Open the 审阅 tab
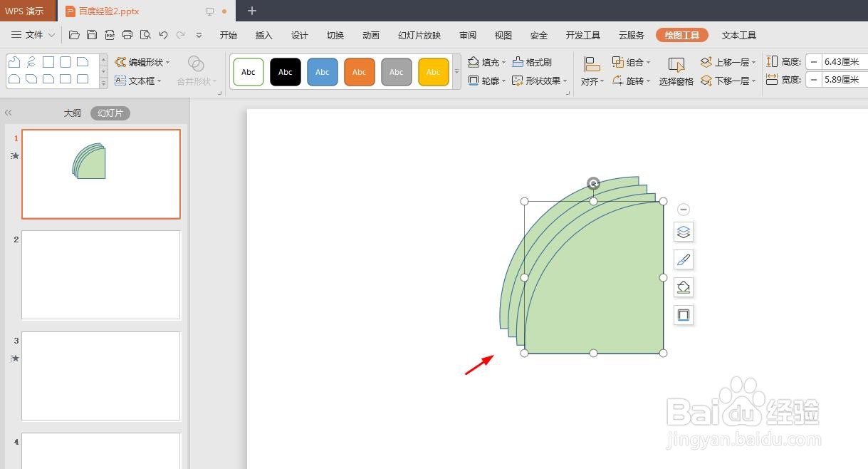 468,36
